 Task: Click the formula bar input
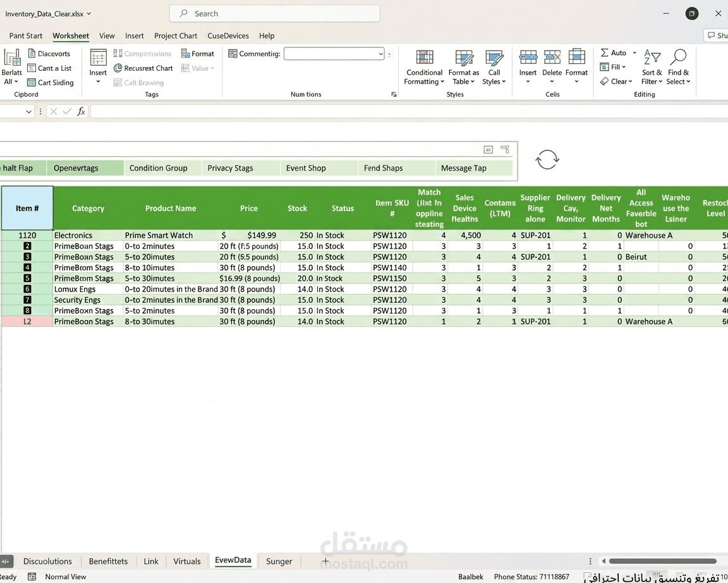pos(409,111)
